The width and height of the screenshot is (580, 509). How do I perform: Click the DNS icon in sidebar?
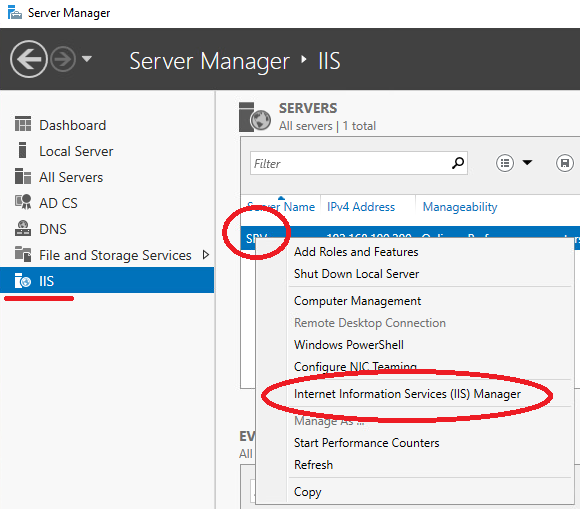pos(23,228)
